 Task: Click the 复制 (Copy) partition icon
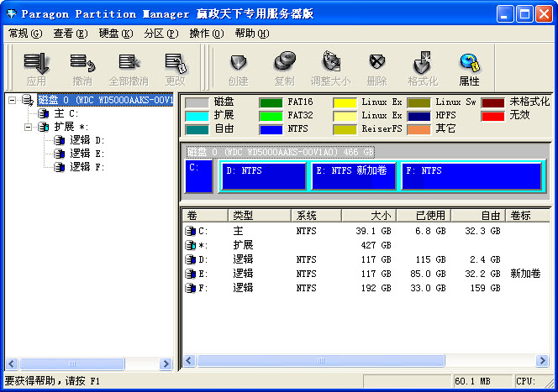284,67
